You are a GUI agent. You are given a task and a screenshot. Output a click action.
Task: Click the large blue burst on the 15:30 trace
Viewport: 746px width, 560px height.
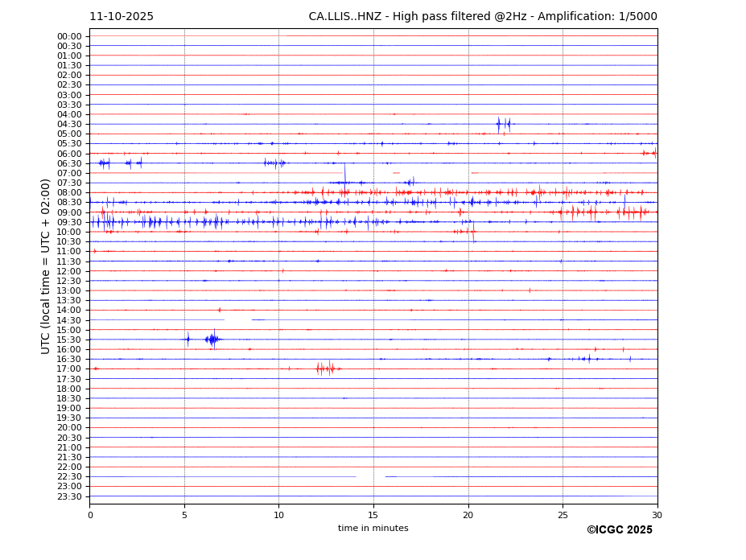(212, 340)
